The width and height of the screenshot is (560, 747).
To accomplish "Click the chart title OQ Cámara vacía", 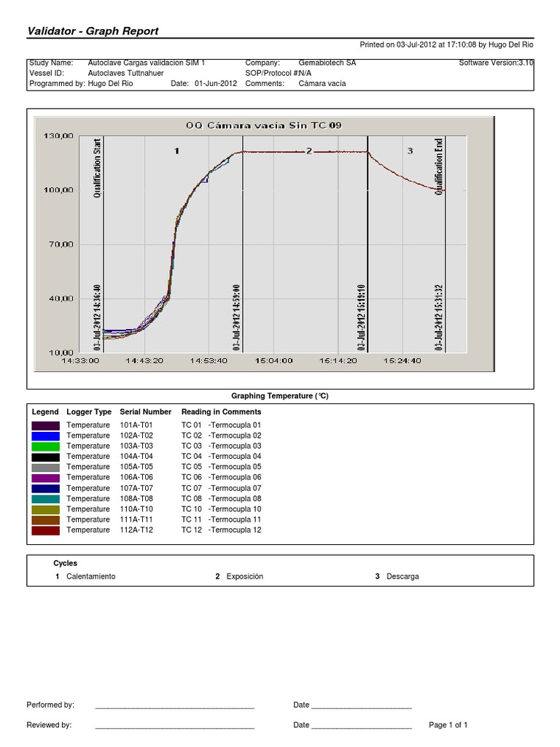I will (x=264, y=125).
